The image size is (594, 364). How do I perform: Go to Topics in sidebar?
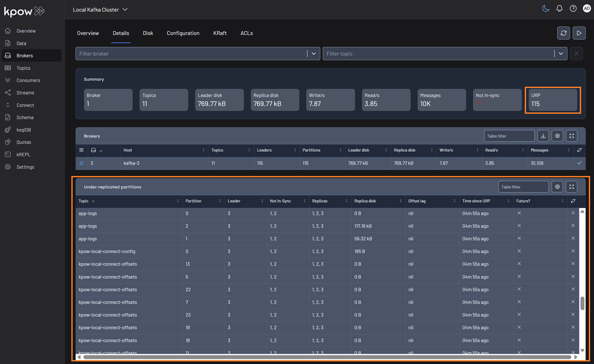(23, 68)
